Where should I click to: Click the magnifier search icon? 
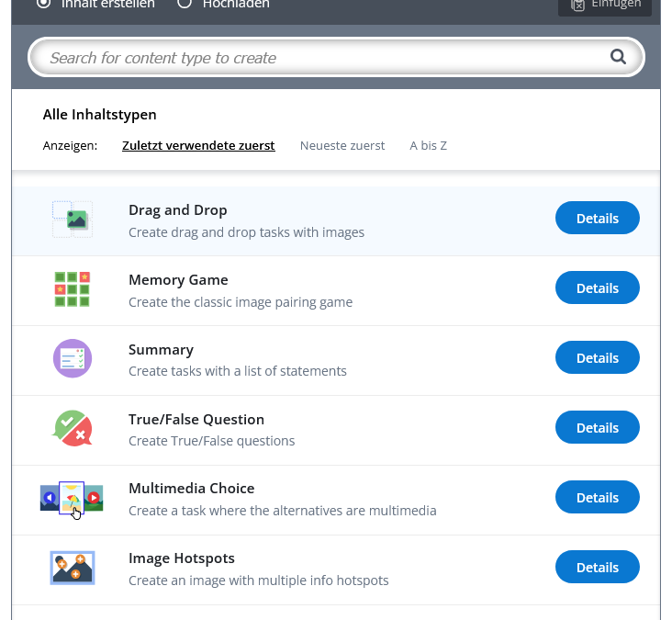pos(618,57)
